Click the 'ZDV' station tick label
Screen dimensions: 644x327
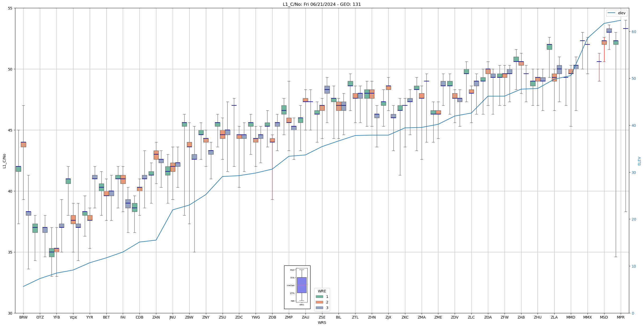455,317
